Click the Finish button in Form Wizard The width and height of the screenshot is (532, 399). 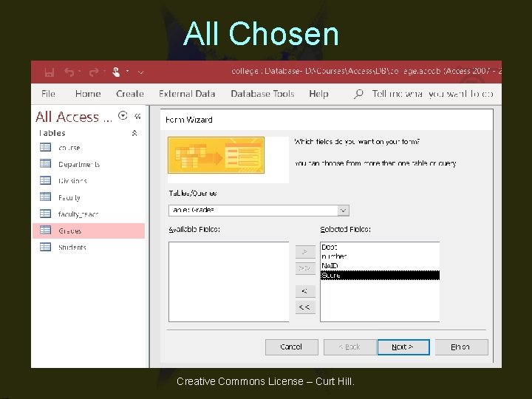pyautogui.click(x=461, y=347)
